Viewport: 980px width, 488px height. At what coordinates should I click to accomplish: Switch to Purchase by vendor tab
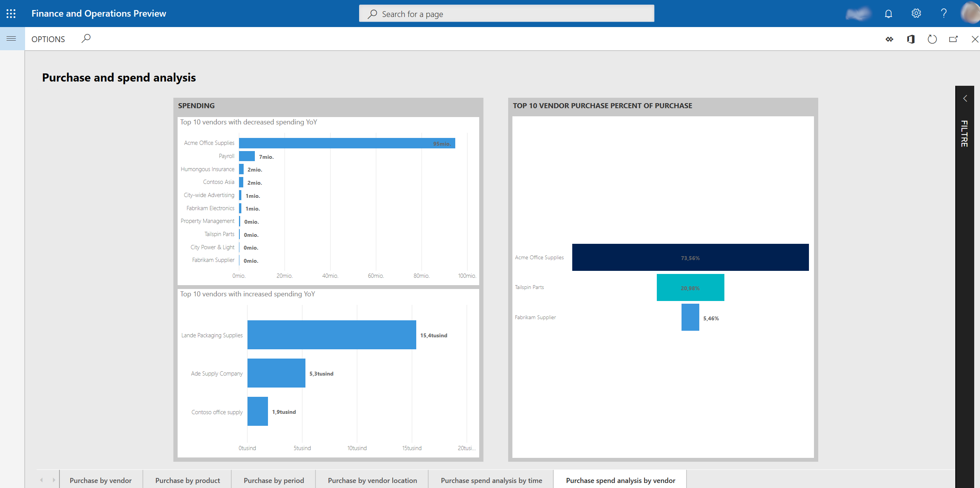[101, 480]
